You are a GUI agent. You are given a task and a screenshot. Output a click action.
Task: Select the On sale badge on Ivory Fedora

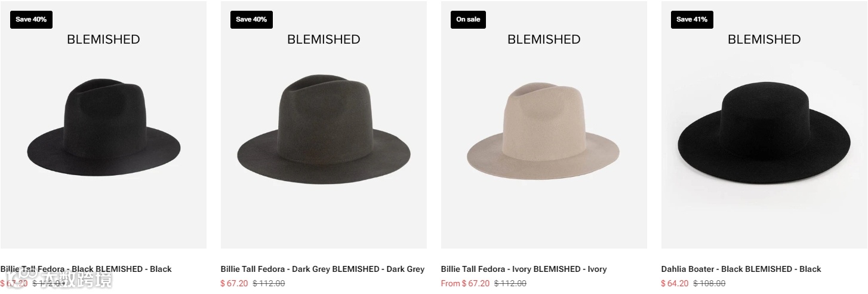pyautogui.click(x=468, y=19)
